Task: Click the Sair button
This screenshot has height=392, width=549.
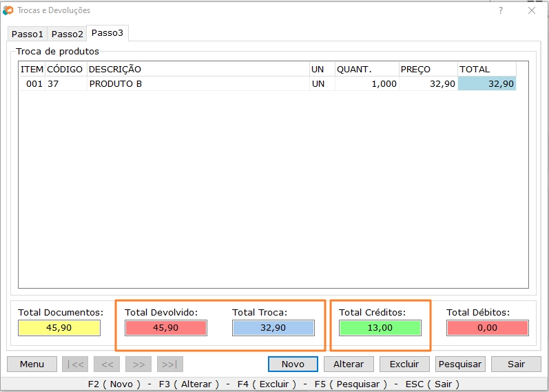Action: click(x=516, y=364)
